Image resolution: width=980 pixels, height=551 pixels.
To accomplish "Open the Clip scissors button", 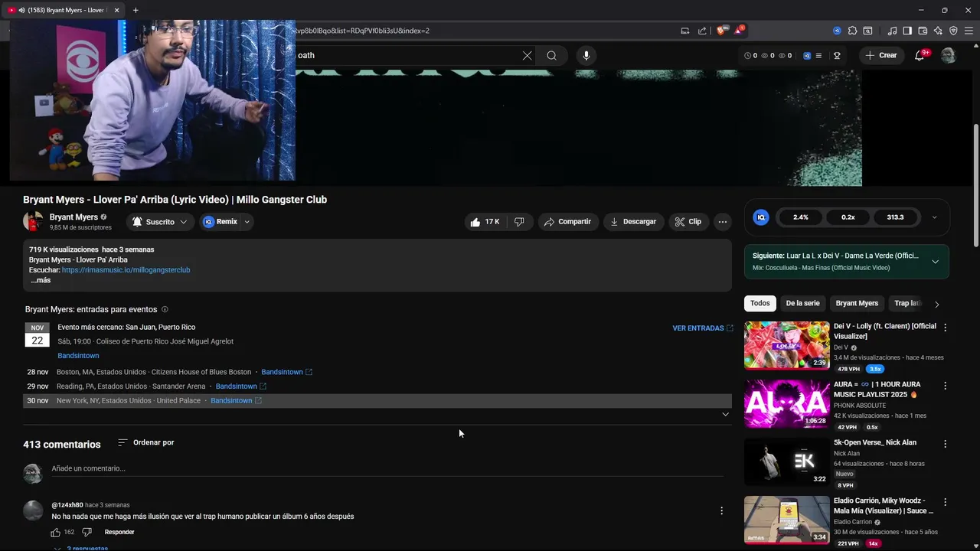I will (x=688, y=222).
